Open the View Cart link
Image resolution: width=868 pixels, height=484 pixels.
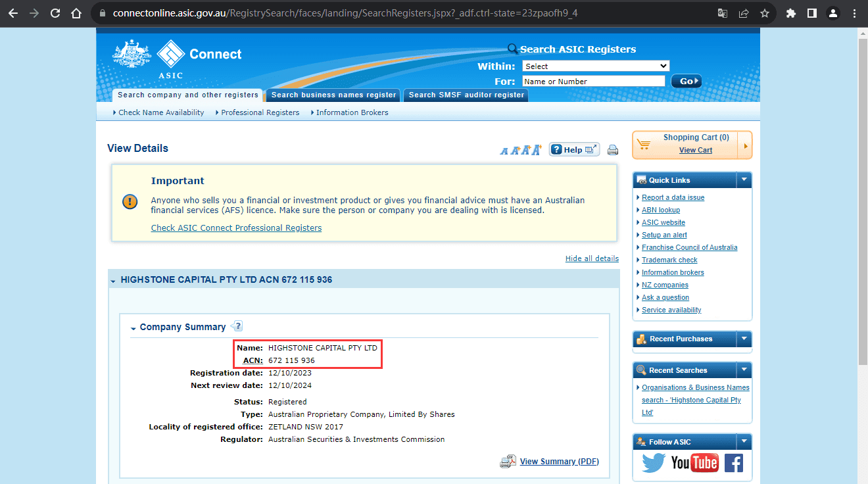(696, 150)
